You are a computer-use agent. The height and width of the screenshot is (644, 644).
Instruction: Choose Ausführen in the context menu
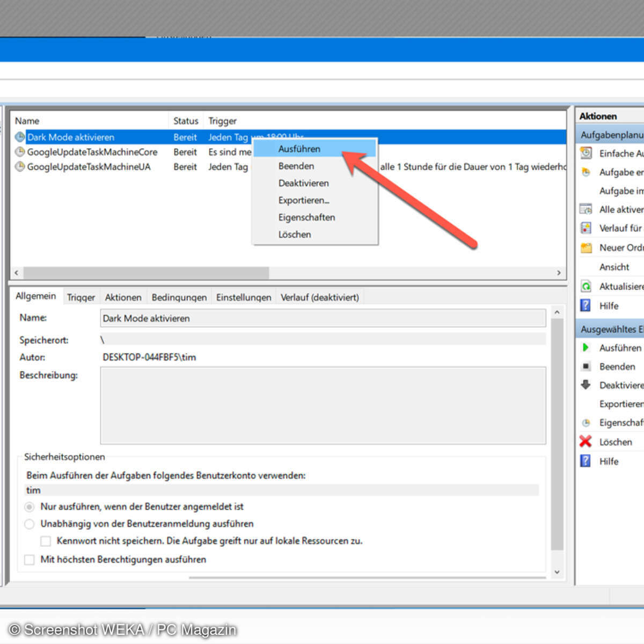[299, 149]
